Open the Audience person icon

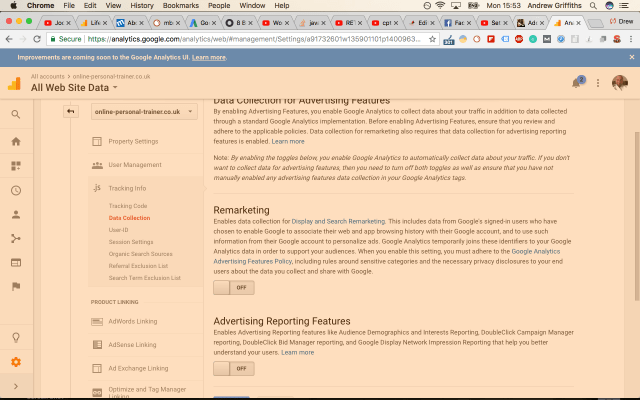pos(15,214)
